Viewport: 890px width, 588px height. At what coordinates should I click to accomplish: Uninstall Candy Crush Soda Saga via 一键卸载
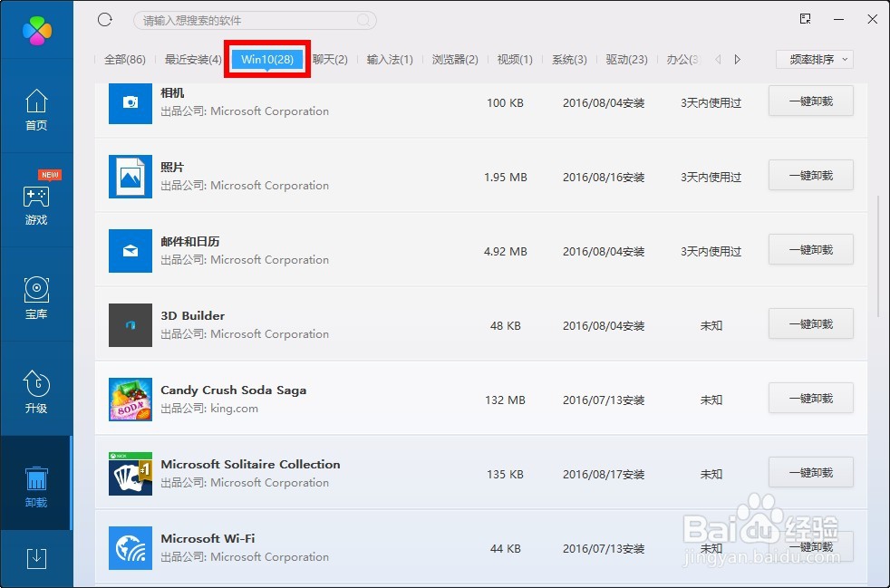(811, 399)
